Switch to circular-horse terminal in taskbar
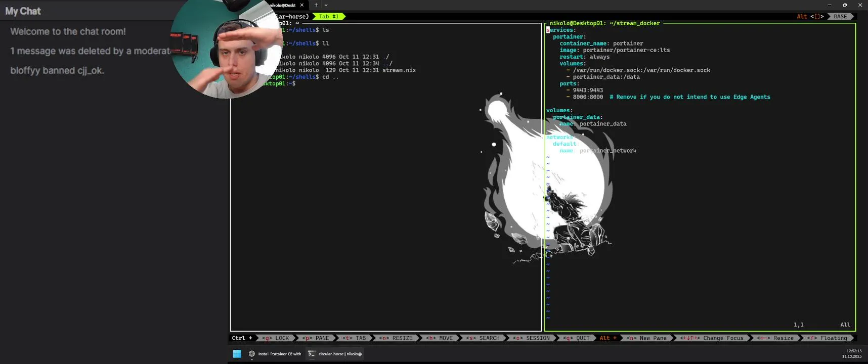The width and height of the screenshot is (868, 364). pyautogui.click(x=335, y=354)
